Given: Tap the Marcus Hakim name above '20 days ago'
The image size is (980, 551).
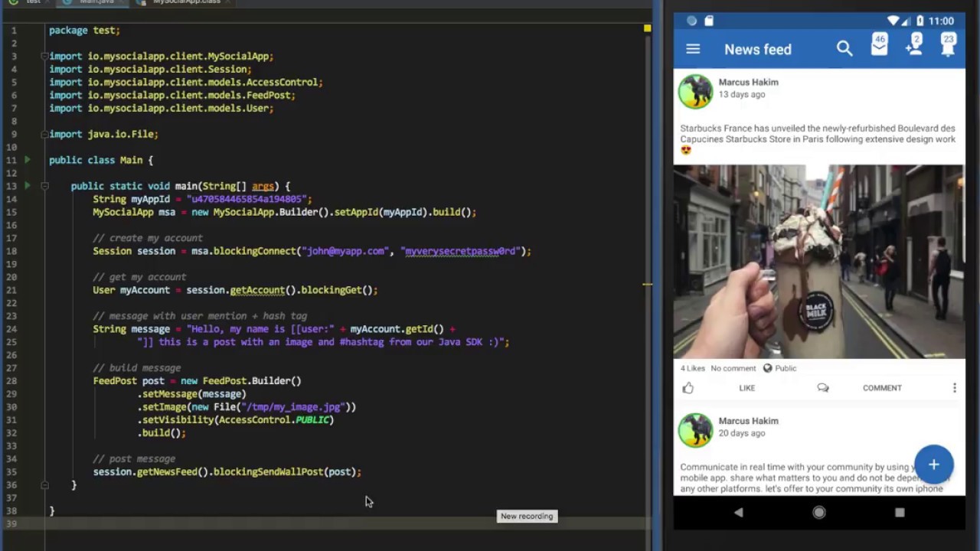Looking at the screenshot, I should (x=748, y=421).
